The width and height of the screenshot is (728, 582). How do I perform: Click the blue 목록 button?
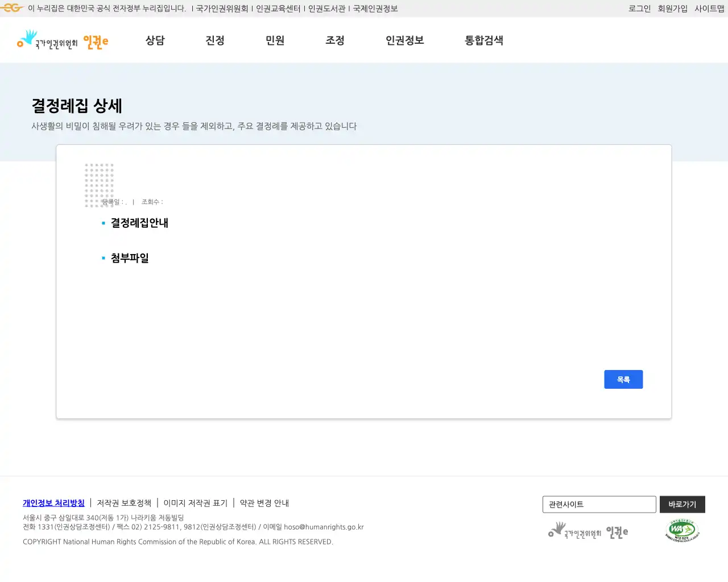pos(623,379)
